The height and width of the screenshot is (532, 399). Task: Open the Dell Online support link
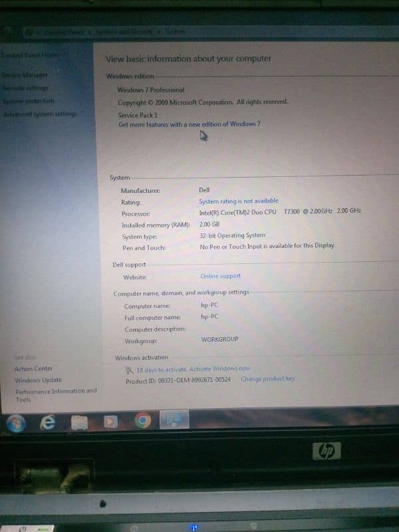coord(220,276)
